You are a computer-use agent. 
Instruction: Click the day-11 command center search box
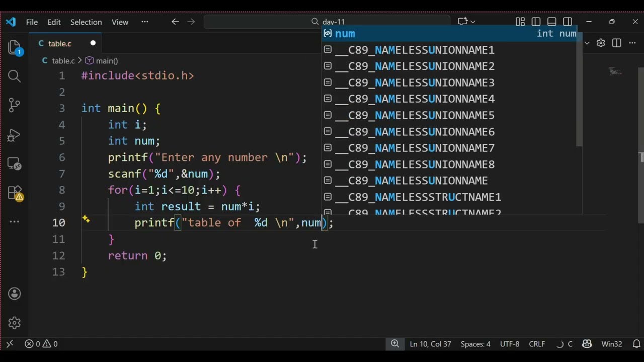pyautogui.click(x=327, y=22)
